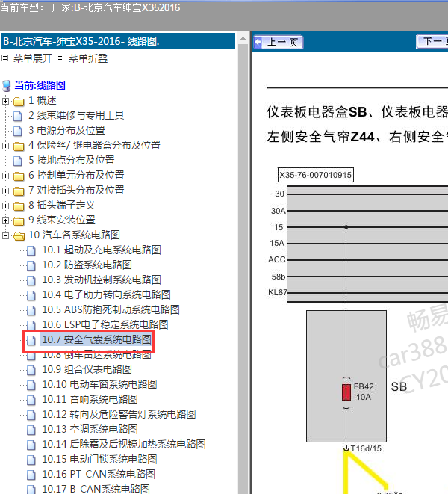Click page icon beside '10.5 ABS防抱死制动系统电路图'
This screenshot has height=494, width=448.
[x=31, y=311]
